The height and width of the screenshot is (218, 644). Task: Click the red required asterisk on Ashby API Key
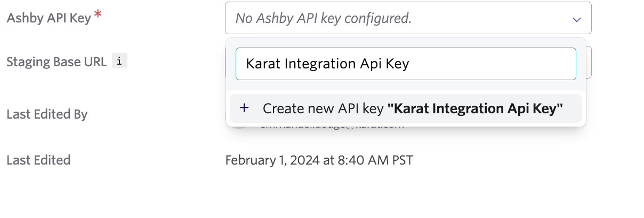point(98,15)
